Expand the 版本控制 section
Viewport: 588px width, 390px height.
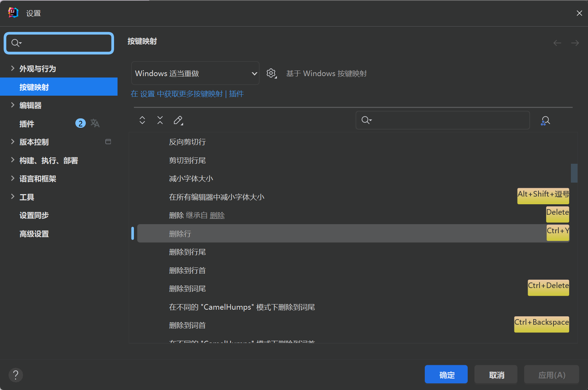(13, 142)
